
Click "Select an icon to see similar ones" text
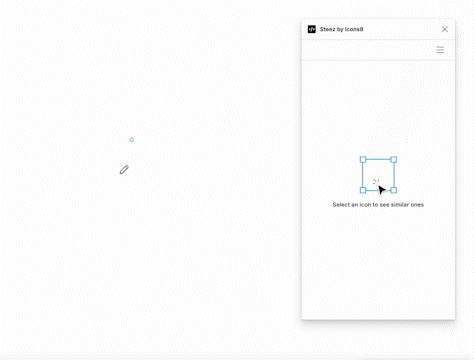[x=378, y=205]
